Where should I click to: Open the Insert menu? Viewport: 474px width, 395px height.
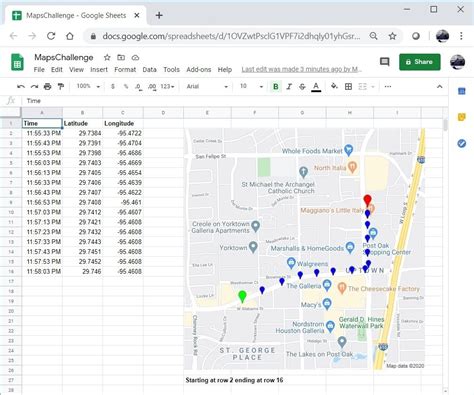pyautogui.click(x=99, y=70)
